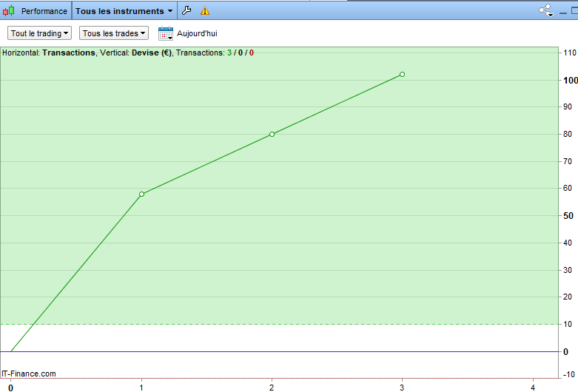Viewport: 578px width, 392px height.
Task: Click the Transactions axis label text
Action: tap(69, 53)
